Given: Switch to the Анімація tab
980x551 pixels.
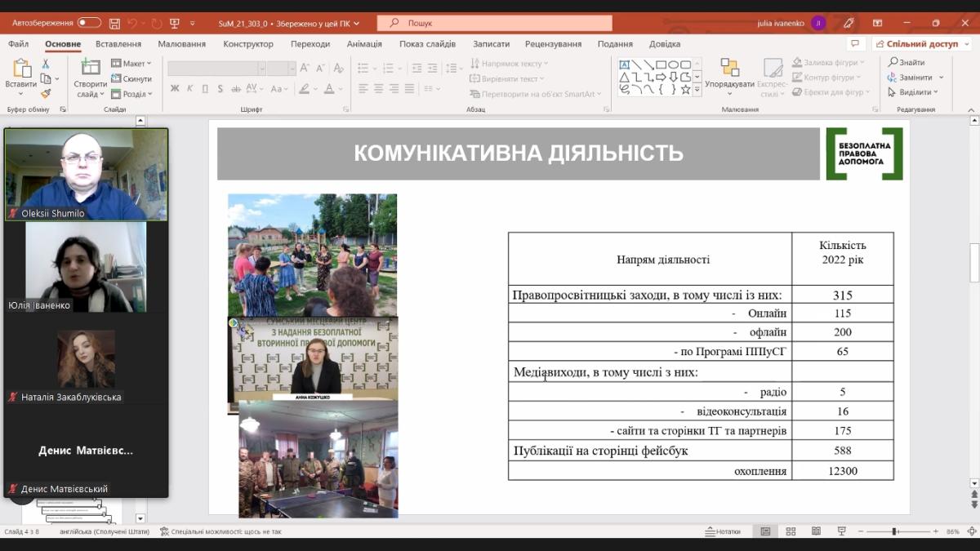Looking at the screenshot, I should (x=364, y=44).
